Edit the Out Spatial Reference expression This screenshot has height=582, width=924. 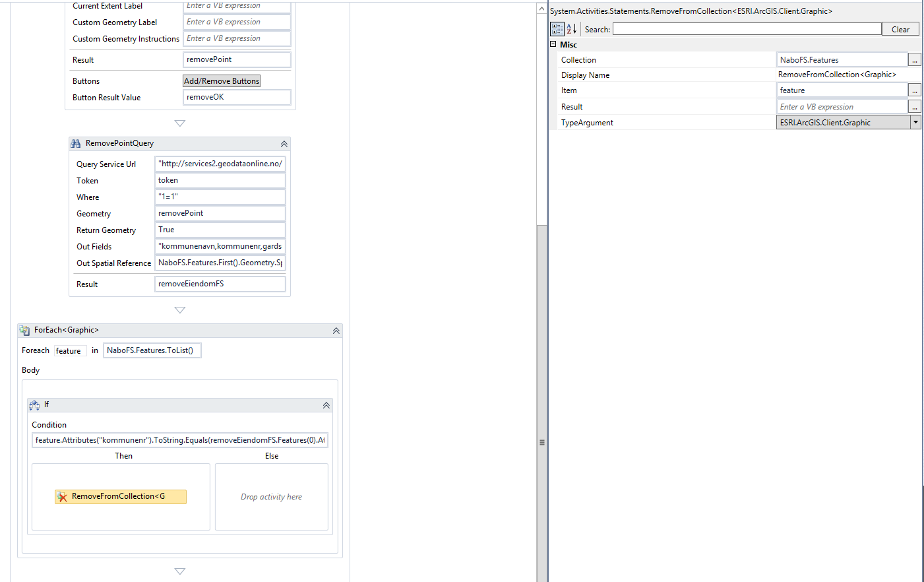tap(220, 263)
